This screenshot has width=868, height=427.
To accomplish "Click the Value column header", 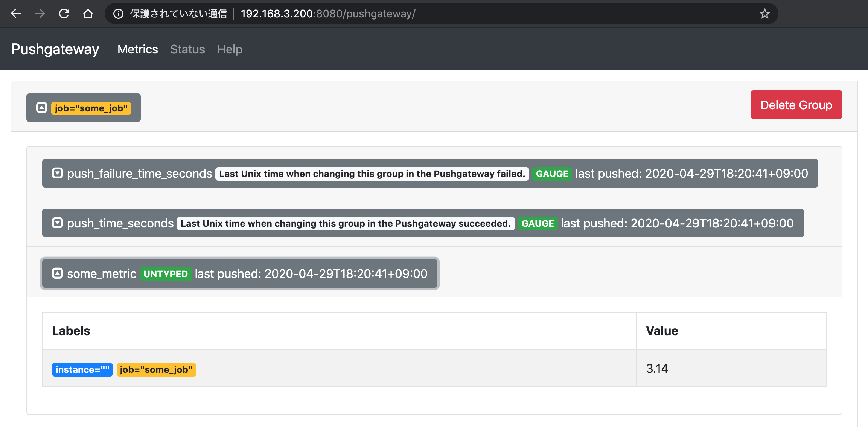I will pyautogui.click(x=731, y=331).
